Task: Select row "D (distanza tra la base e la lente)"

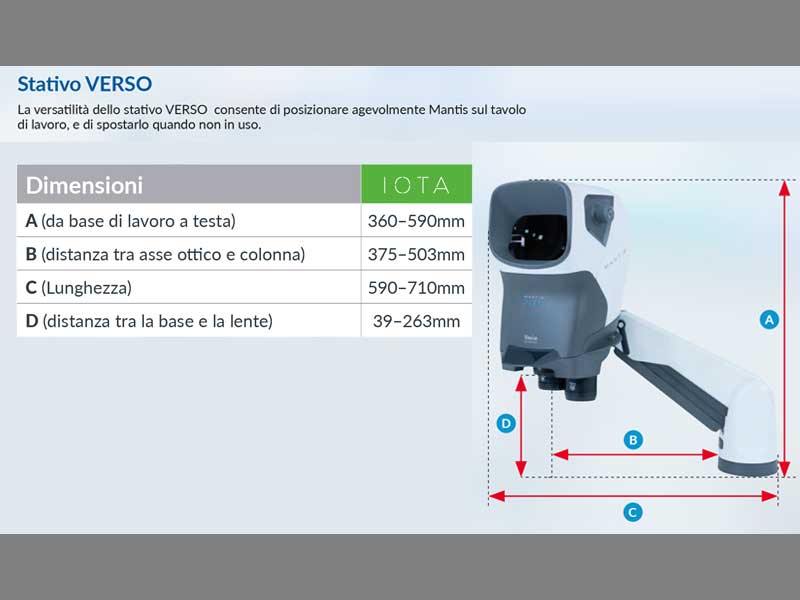Action: 244,320
